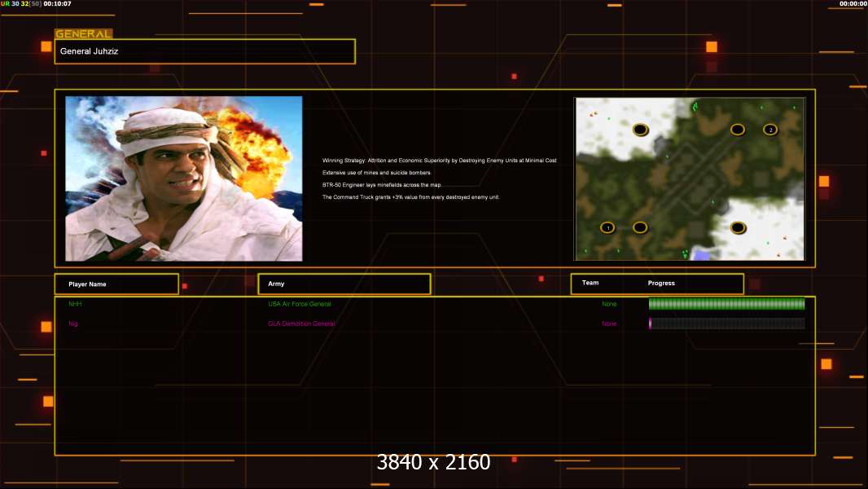Click the GLA Demolition General army text

[x=301, y=324]
